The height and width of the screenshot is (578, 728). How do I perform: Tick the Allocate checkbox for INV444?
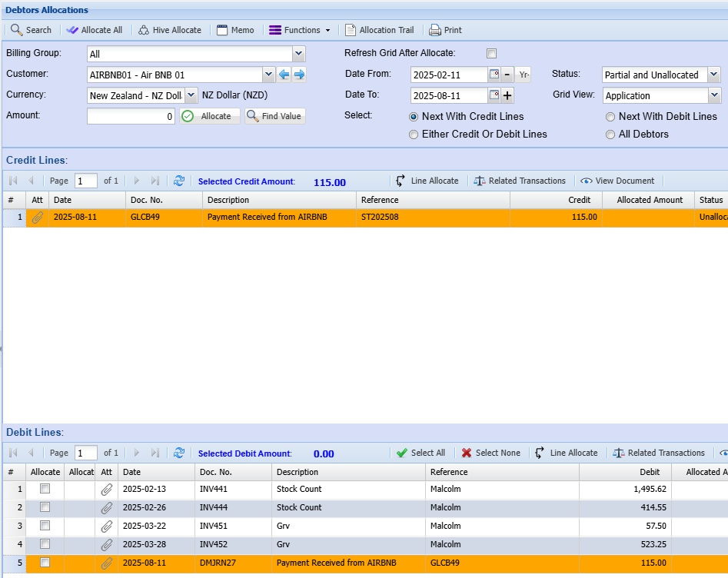(x=45, y=507)
